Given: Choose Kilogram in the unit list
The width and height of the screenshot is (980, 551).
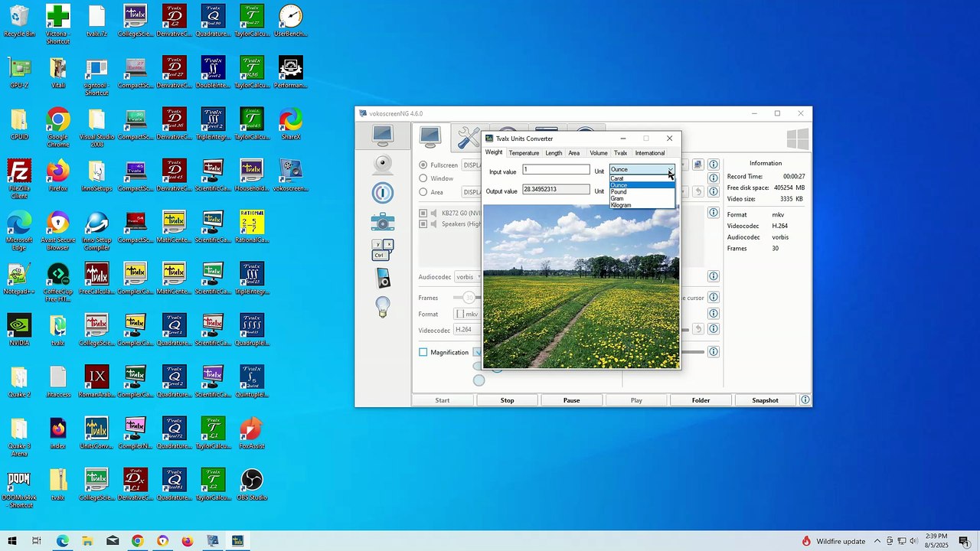Looking at the screenshot, I should [x=642, y=205].
